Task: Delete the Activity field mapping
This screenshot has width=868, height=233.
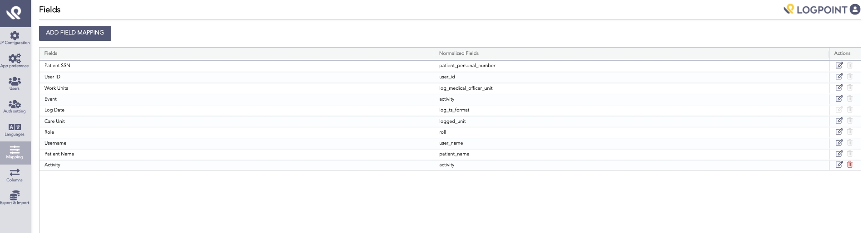Action: 850,165
